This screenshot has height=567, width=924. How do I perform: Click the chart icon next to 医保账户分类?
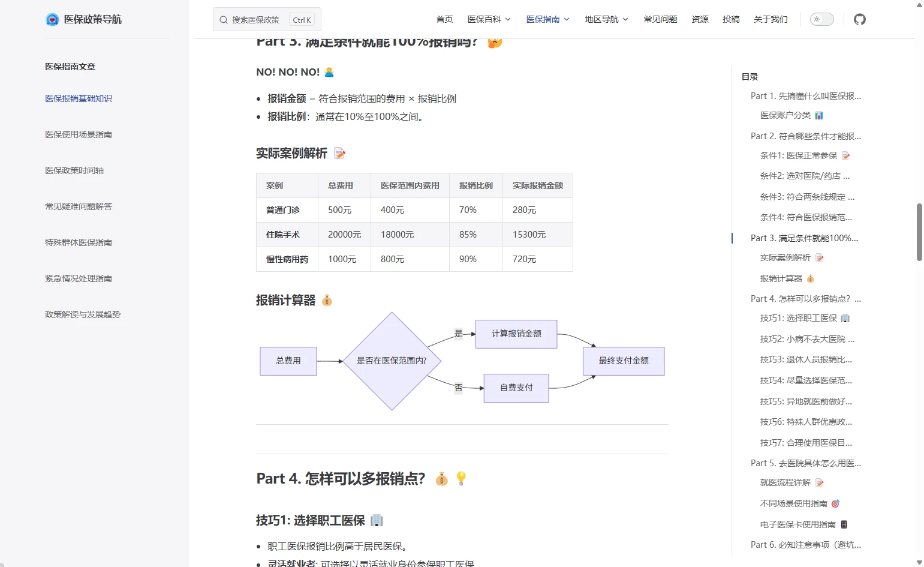819,115
